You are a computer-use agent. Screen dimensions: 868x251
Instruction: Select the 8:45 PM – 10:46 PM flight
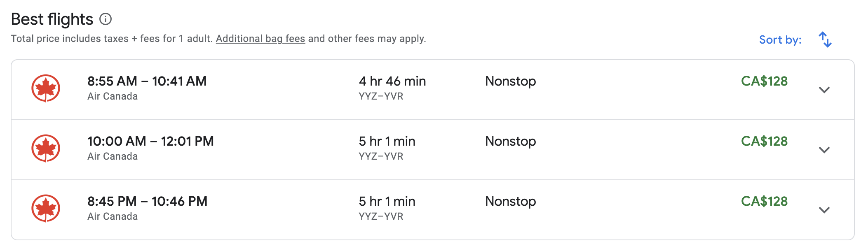point(147,202)
